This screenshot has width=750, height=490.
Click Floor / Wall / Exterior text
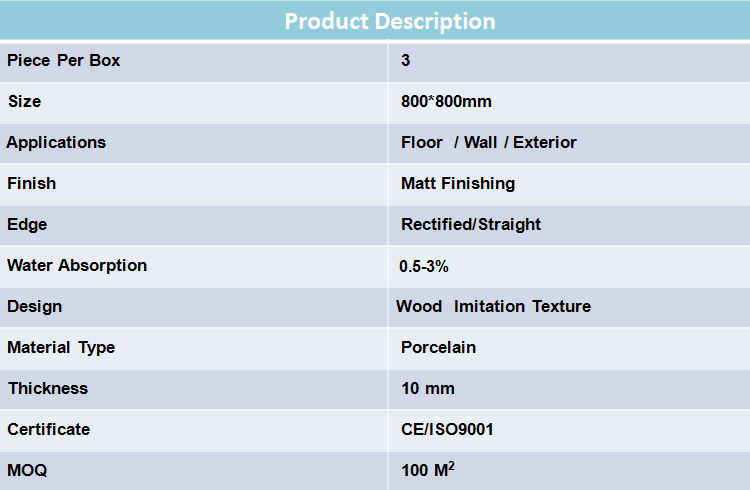489,143
